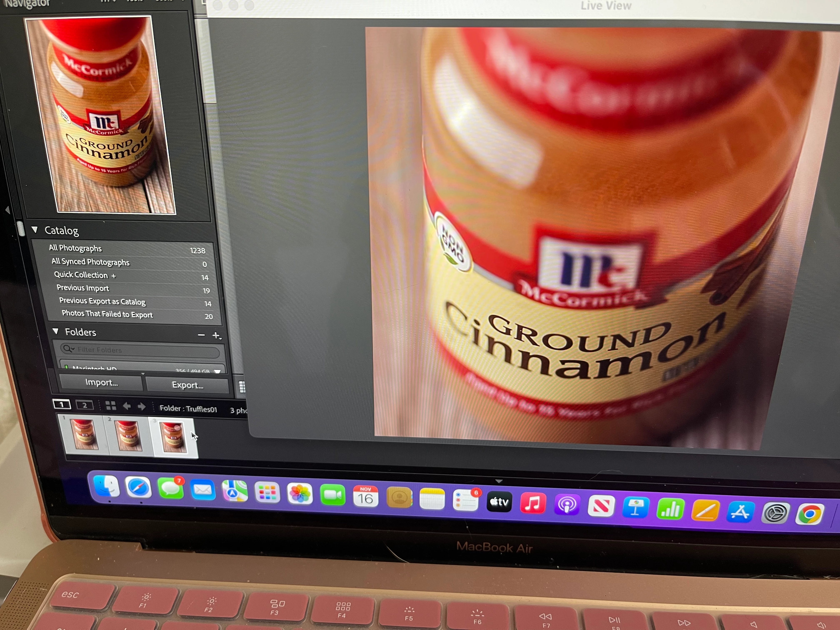The height and width of the screenshot is (630, 840).
Task: Toggle second window display 2
Action: pos(85,405)
